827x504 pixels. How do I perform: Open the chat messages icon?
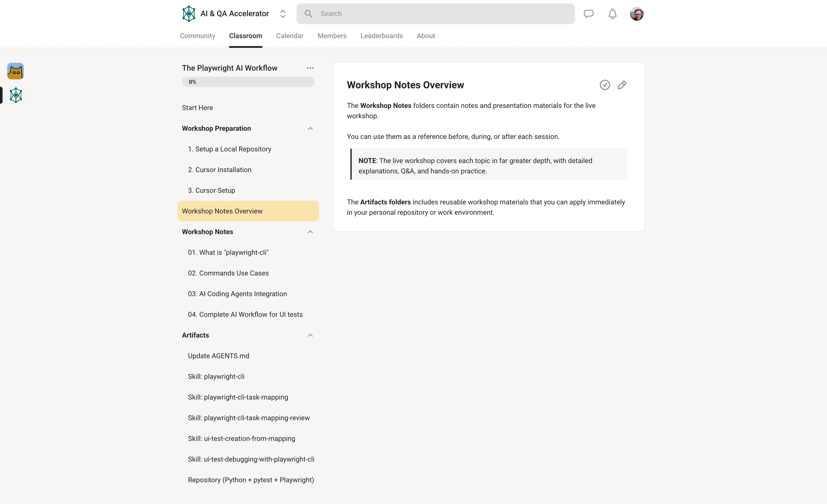[588, 14]
